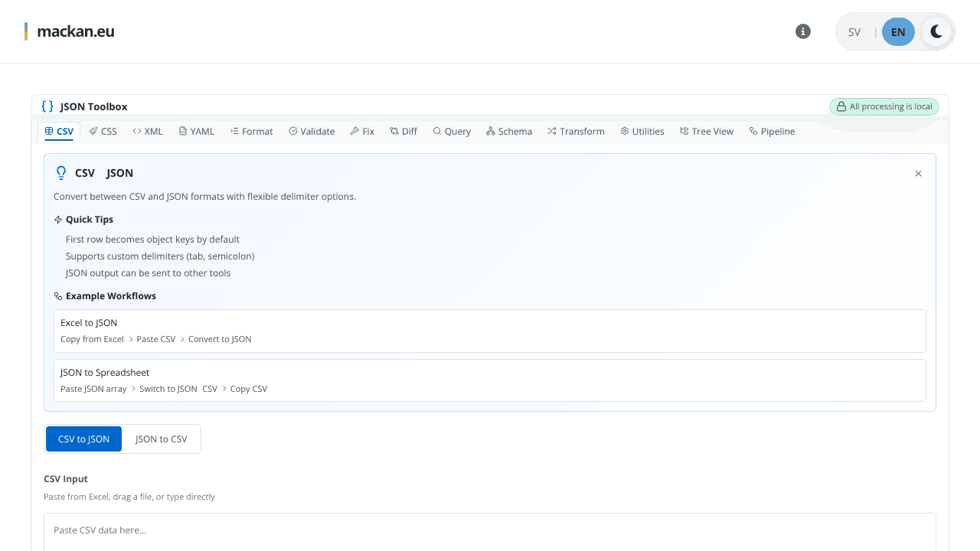The width and height of the screenshot is (980, 551).
Task: Click 'Paste from Excel, drag a file' hint
Action: tap(129, 497)
